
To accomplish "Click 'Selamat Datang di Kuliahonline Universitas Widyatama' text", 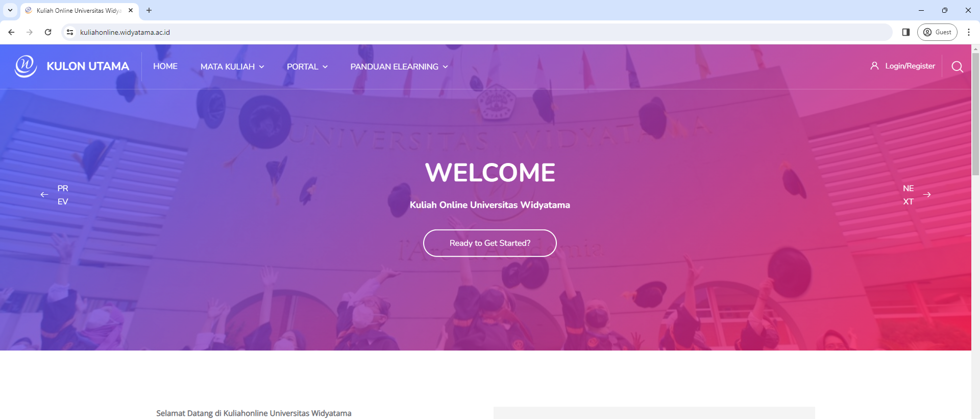I will click(254, 413).
